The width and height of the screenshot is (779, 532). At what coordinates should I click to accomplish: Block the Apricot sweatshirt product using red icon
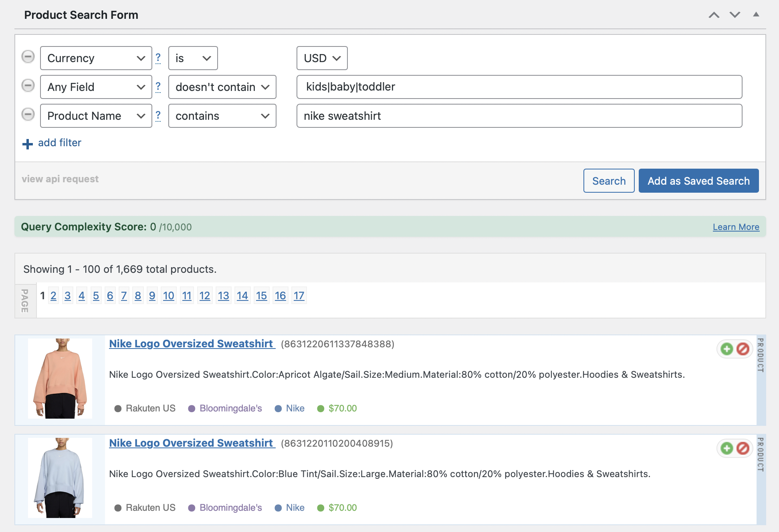[x=743, y=349]
